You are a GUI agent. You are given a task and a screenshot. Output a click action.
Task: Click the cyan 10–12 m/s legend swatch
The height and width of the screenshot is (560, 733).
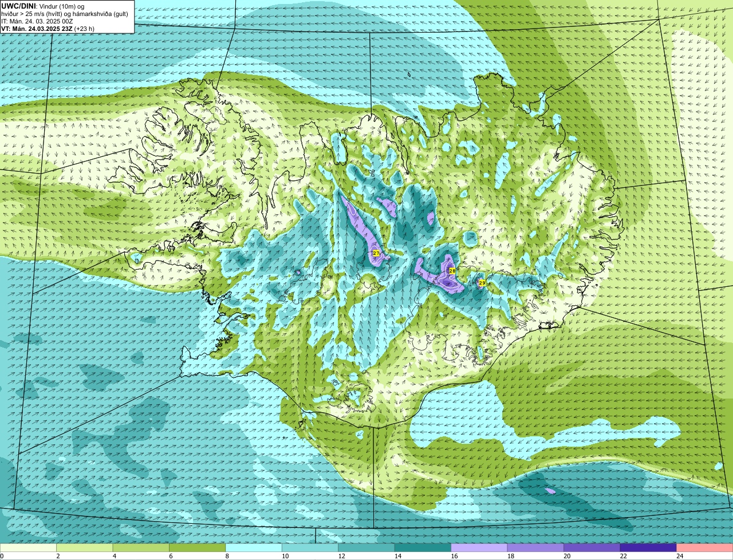click(x=310, y=547)
